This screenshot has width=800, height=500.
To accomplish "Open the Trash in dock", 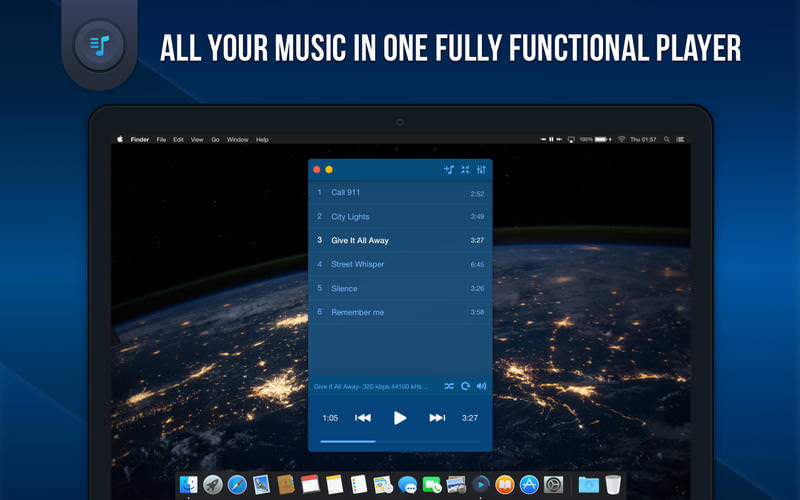I will [613, 484].
